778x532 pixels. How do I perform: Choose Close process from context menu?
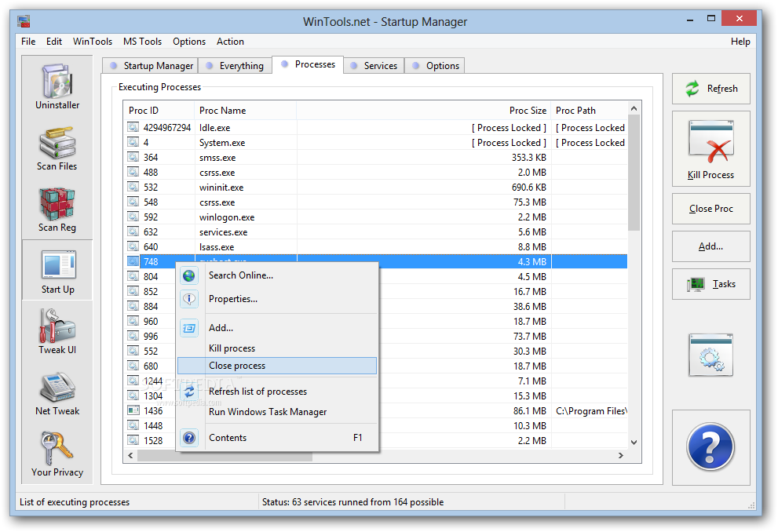pos(277,366)
